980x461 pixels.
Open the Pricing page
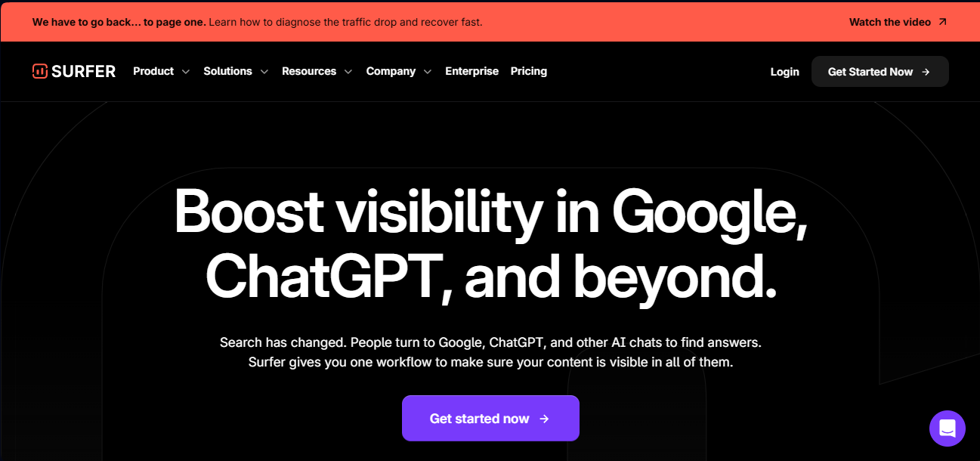coord(529,71)
